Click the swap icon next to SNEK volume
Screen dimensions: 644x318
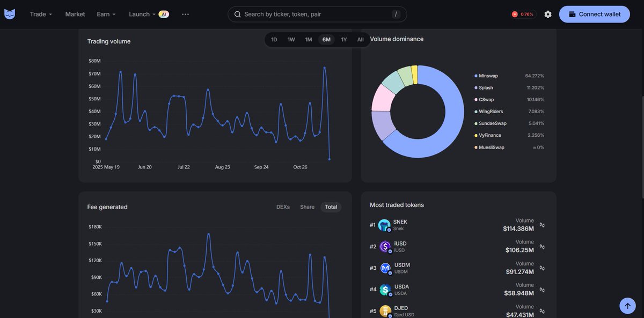tap(541, 224)
